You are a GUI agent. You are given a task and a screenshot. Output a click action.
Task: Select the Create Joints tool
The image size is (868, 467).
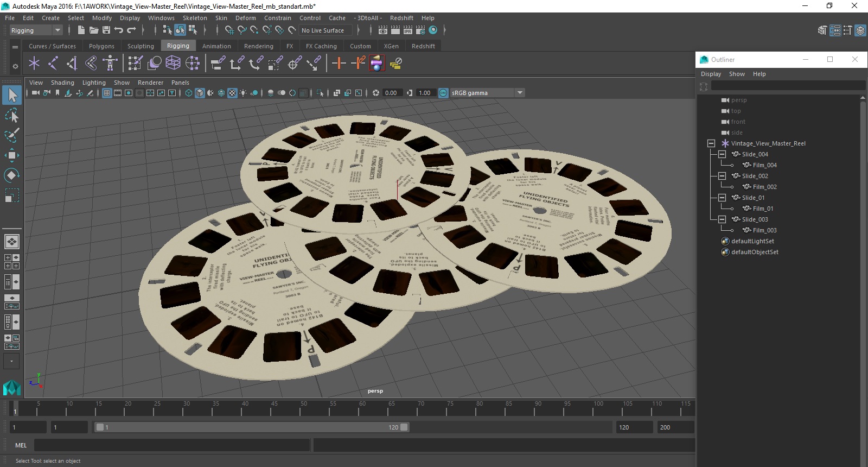click(x=53, y=64)
